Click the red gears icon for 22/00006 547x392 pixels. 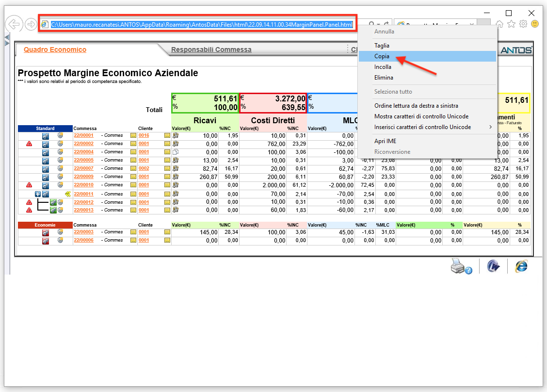46,241
